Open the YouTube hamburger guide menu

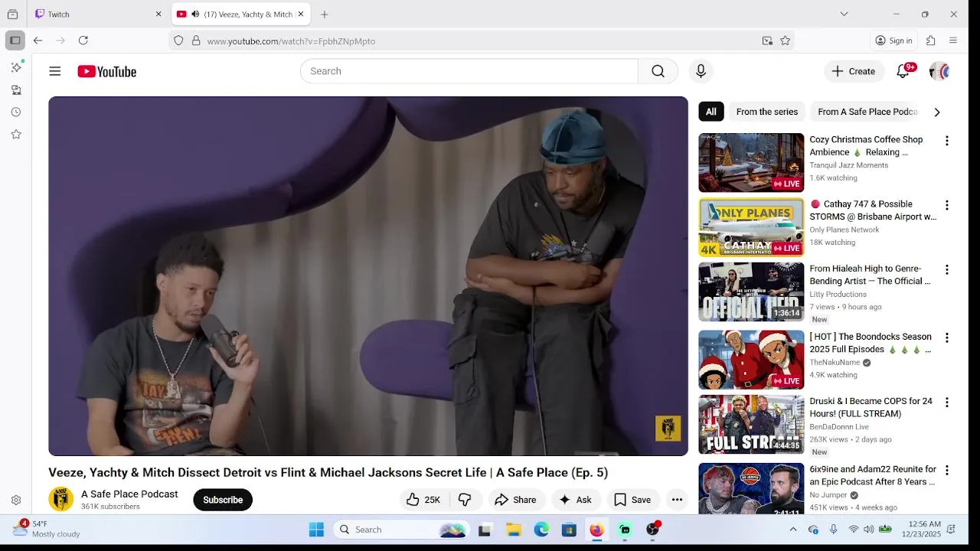tap(55, 71)
